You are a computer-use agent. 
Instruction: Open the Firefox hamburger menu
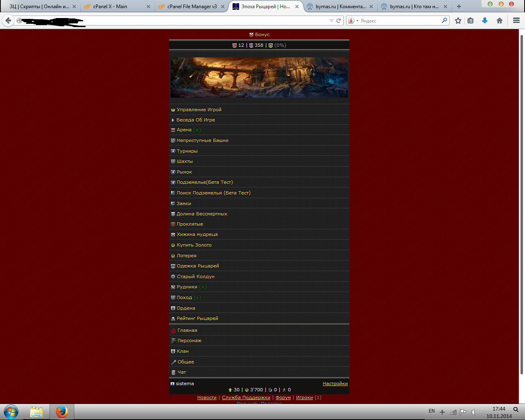(516, 21)
